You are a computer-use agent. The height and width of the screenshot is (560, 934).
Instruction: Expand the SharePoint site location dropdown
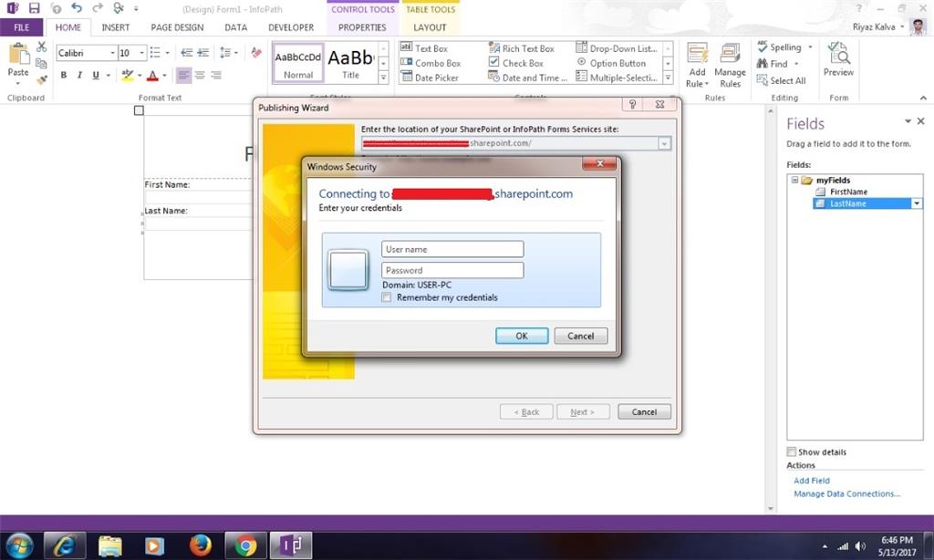click(664, 143)
